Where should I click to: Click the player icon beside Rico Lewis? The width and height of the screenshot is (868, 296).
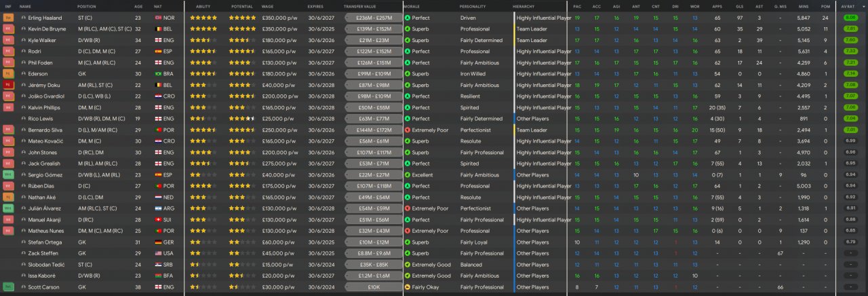24,119
